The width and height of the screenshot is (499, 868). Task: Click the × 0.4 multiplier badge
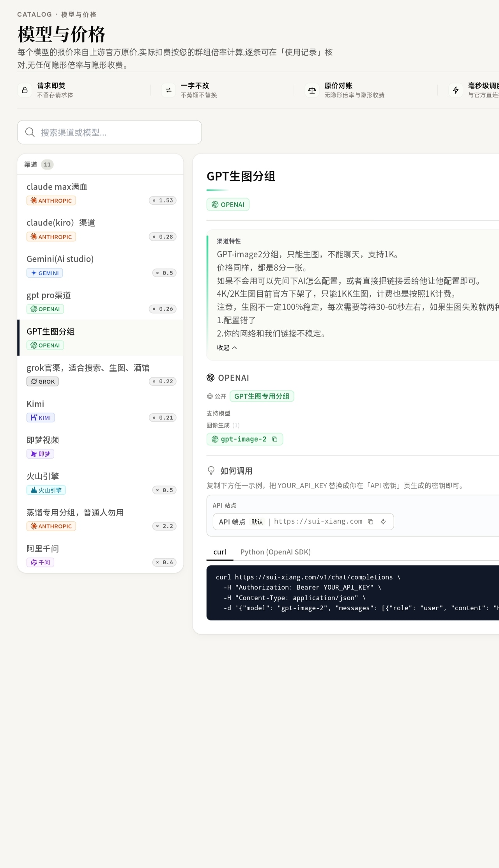(165, 562)
